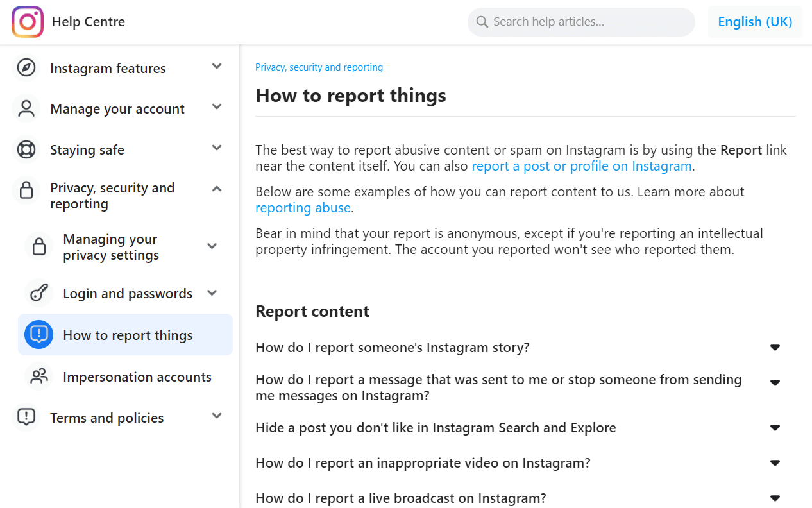This screenshot has height=508, width=812.
Task: Click the person icon for Manage your account
Action: [26, 109]
